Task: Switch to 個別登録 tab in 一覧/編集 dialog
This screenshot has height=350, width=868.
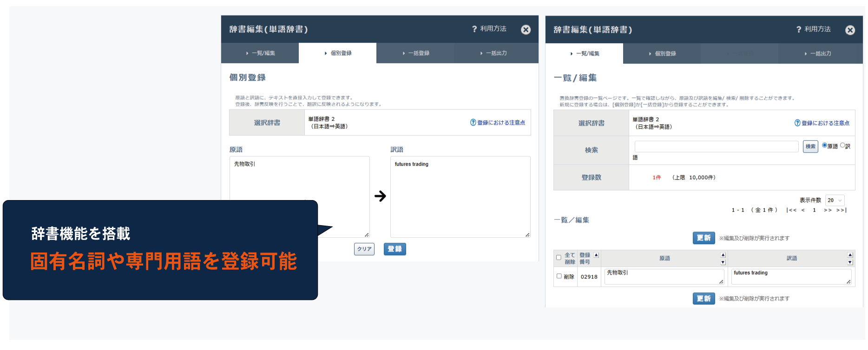Action: (662, 53)
